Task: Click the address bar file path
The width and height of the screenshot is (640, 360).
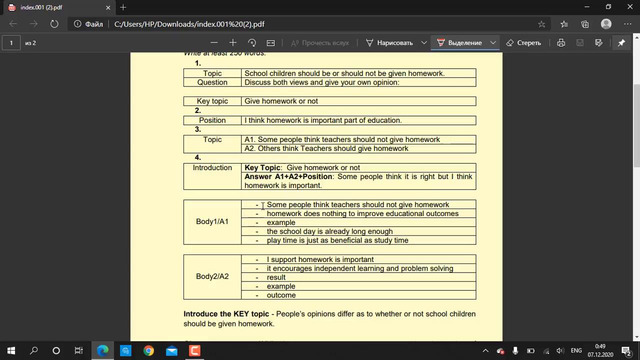Action: coord(189,24)
